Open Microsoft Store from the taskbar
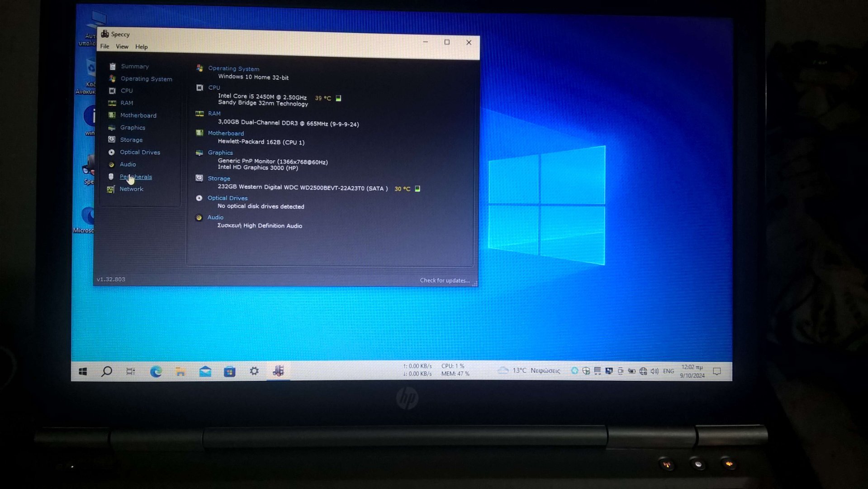This screenshot has width=868, height=489. coord(230,371)
